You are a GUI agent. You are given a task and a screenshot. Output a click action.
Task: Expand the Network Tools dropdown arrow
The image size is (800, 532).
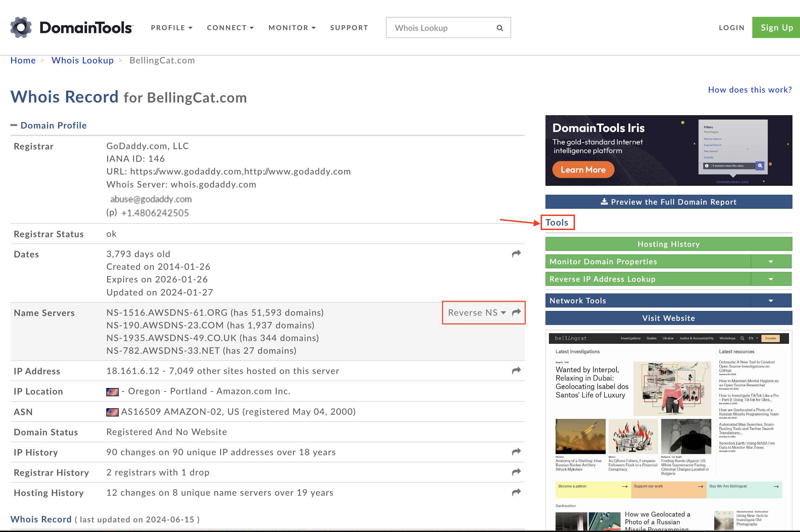click(x=771, y=301)
